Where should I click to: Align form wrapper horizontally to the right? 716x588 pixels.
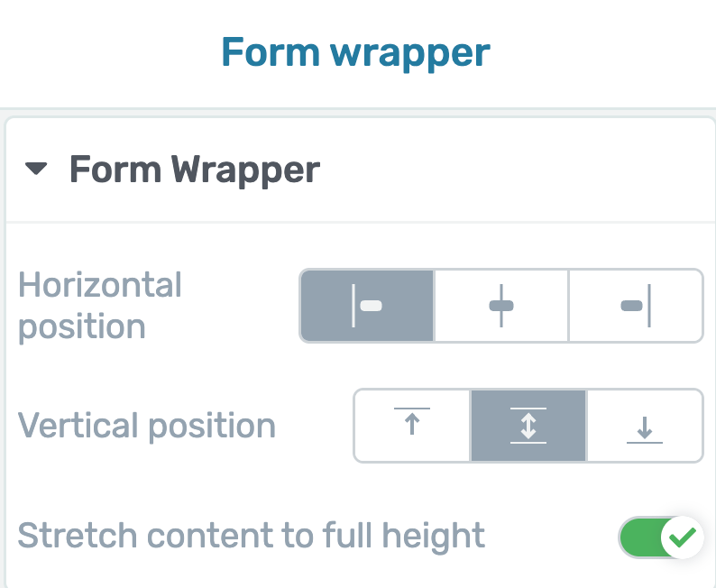point(636,306)
